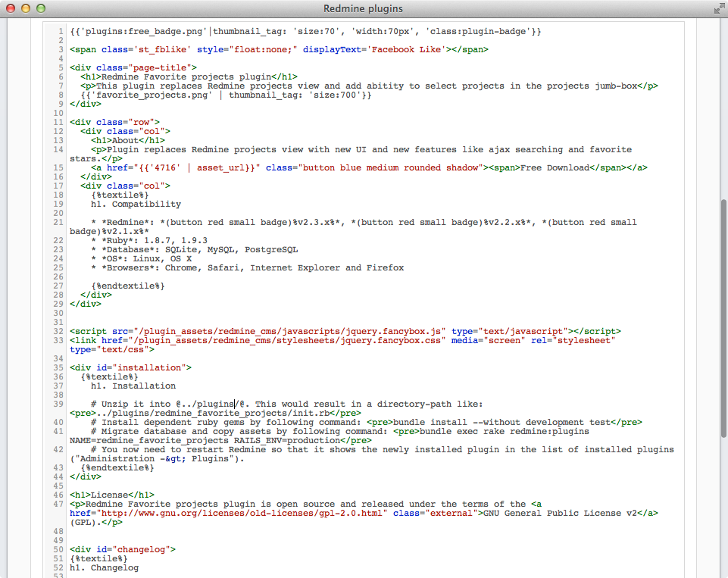Place cursor on 'Redmine Favorite projects plugin' heading text
Image resolution: width=728 pixels, height=578 pixels.
(186, 77)
